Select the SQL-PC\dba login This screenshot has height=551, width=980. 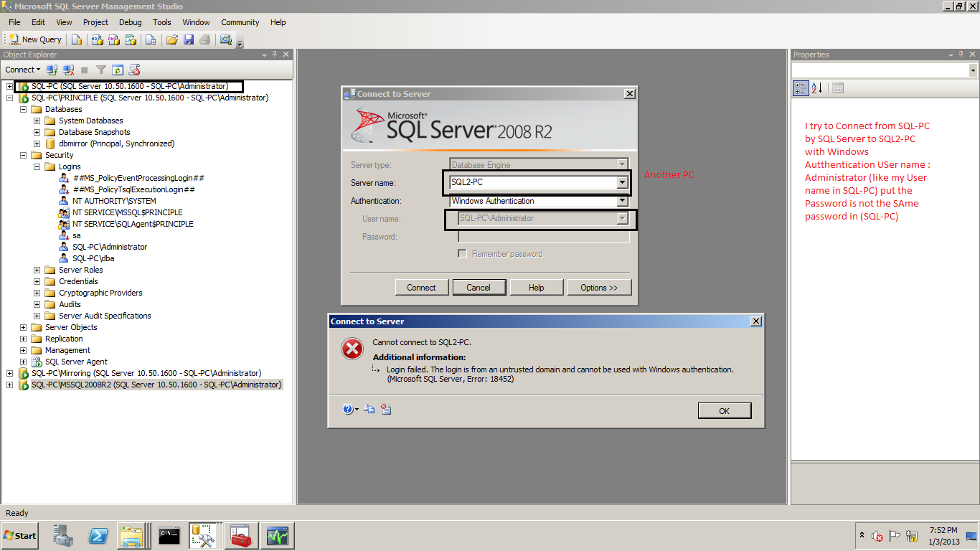pyautogui.click(x=93, y=258)
